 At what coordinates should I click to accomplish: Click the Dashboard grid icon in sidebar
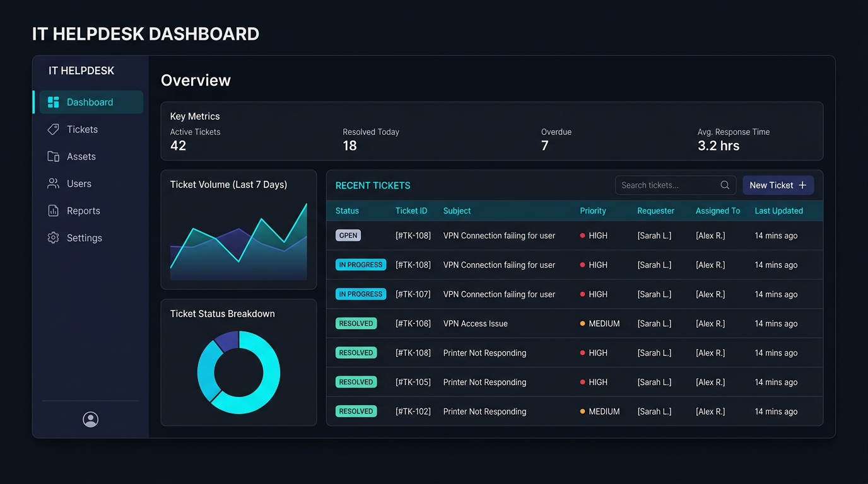54,102
